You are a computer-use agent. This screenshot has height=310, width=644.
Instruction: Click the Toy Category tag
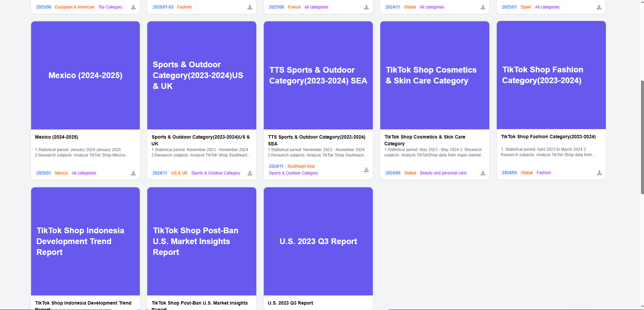pyautogui.click(x=110, y=7)
